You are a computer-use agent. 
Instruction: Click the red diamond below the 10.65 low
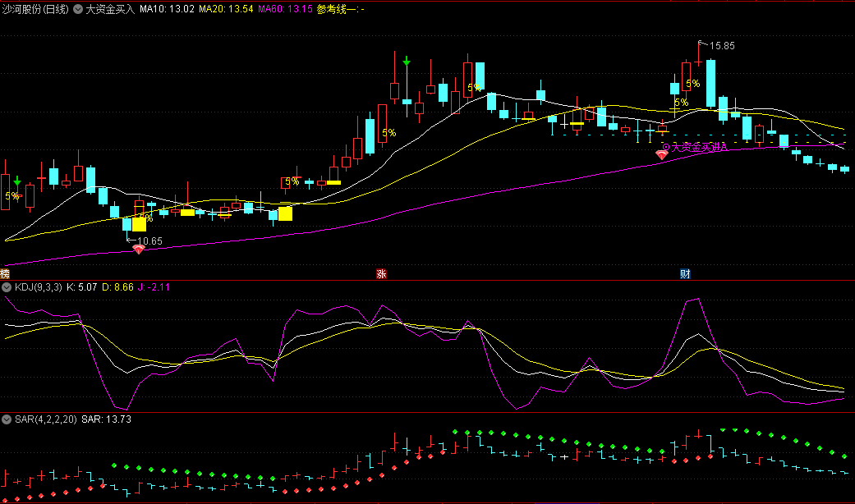pos(139,250)
